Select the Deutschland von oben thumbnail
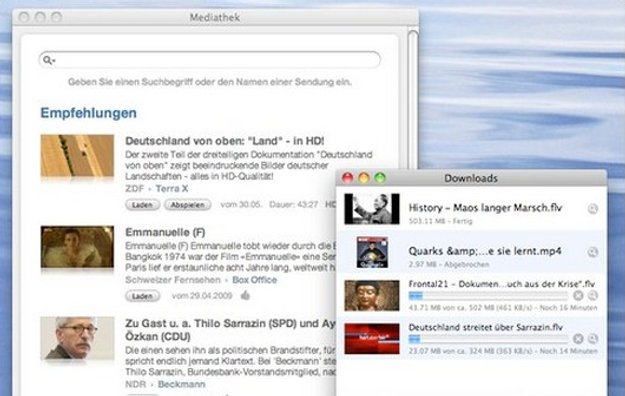 click(x=77, y=156)
